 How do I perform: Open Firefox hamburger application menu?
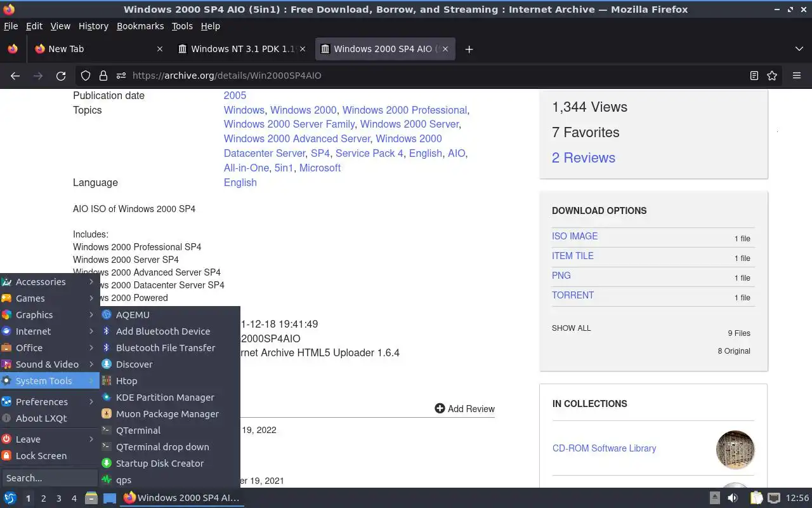tap(797, 76)
